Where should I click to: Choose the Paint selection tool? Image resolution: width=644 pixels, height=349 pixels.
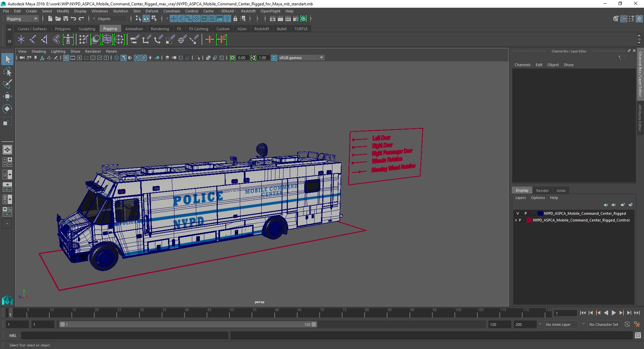(x=7, y=84)
